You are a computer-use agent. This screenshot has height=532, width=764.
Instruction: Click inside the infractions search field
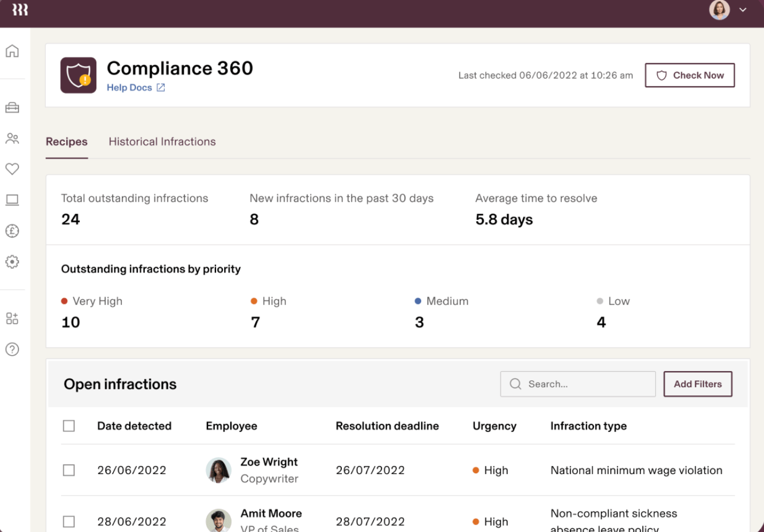pyautogui.click(x=577, y=384)
